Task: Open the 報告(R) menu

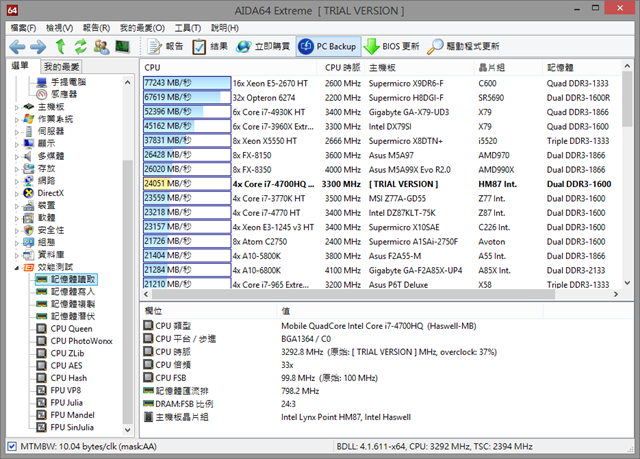Action: [96, 28]
